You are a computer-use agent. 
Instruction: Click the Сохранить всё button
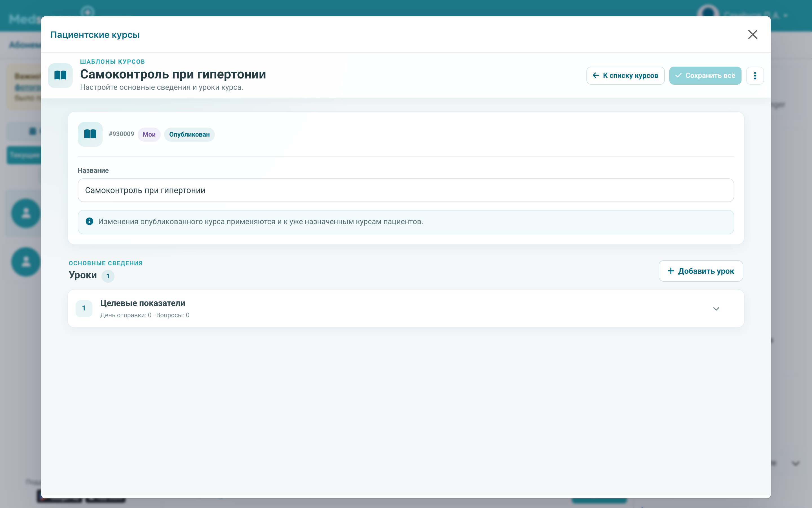[x=705, y=76]
